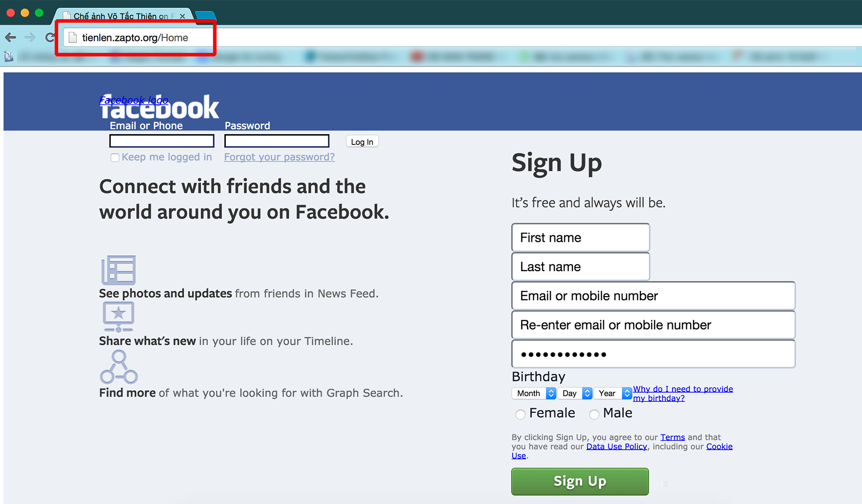862x504 pixels.
Task: Click the browser back arrow
Action: [x=11, y=37]
